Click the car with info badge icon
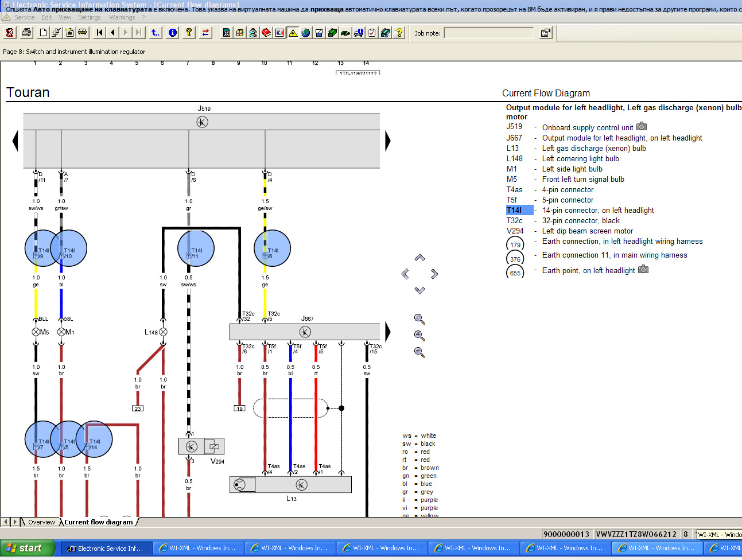742x560 pixels. (359, 33)
